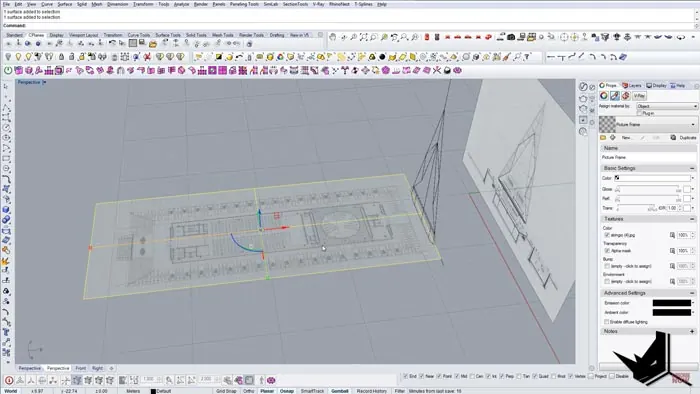Click the V-Ray button in properties panel
This screenshot has height=394, width=700.
coord(639,95)
